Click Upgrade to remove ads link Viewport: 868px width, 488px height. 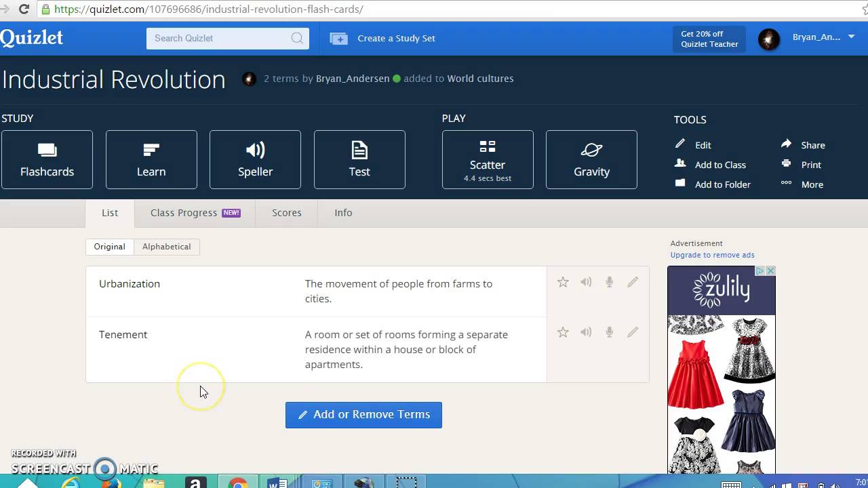tap(712, 255)
